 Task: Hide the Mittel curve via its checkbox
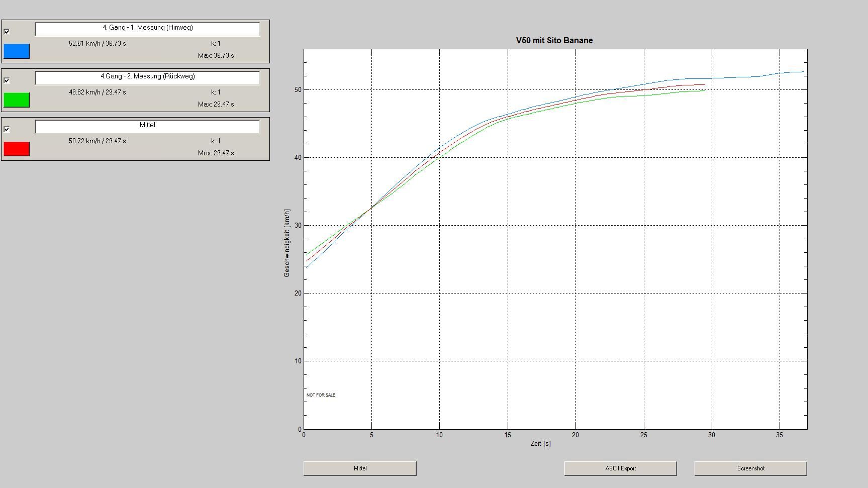tap(7, 129)
